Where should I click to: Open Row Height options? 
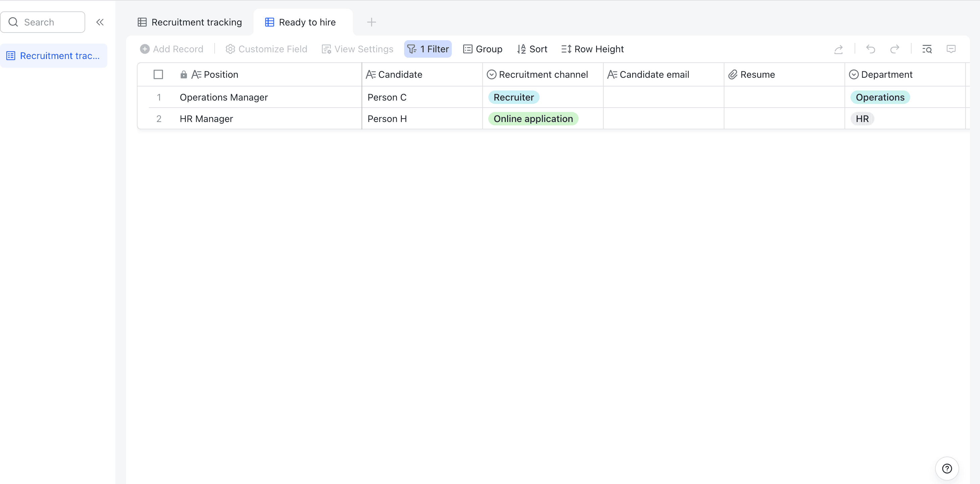[592, 49]
